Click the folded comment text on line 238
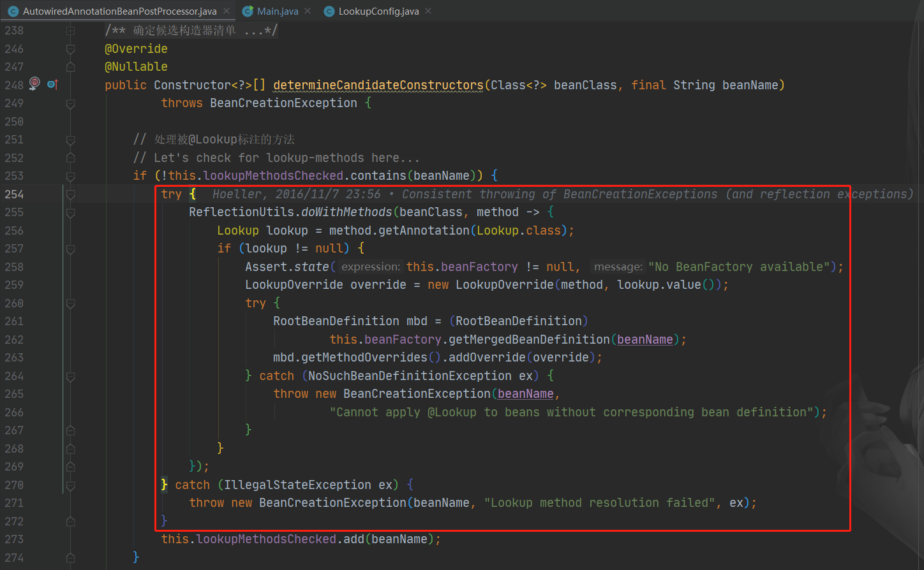 191,31
